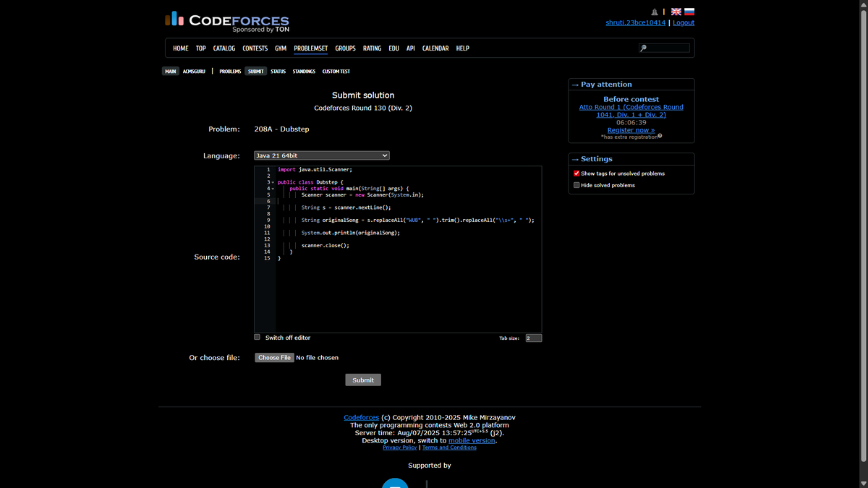Click the extra registration help icon

pyautogui.click(x=660, y=136)
